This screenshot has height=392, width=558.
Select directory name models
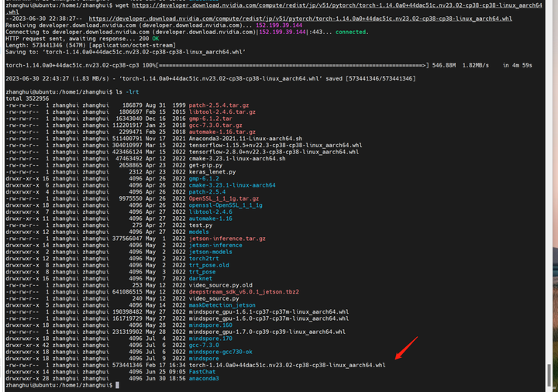tap(199, 232)
